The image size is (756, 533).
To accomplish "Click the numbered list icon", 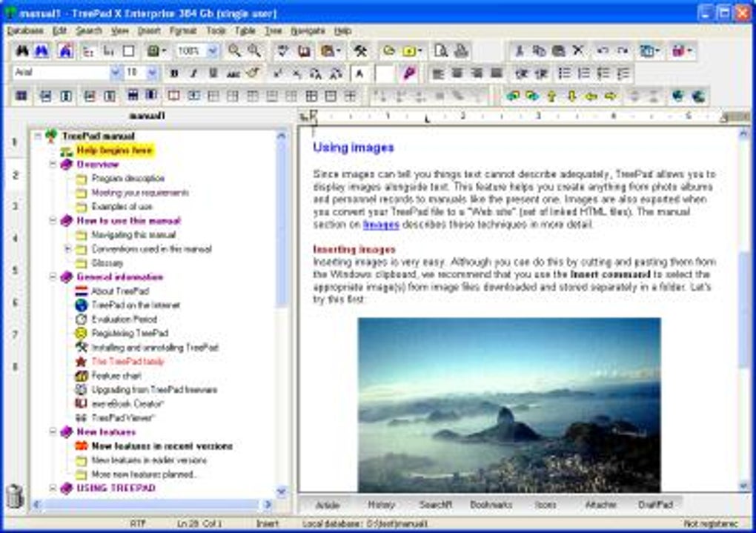I will (583, 73).
